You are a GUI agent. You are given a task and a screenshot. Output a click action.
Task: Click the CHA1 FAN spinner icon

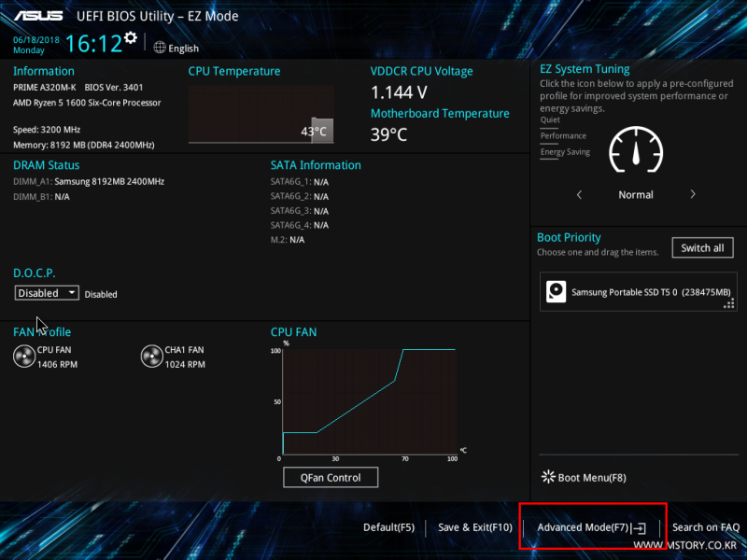coord(152,357)
